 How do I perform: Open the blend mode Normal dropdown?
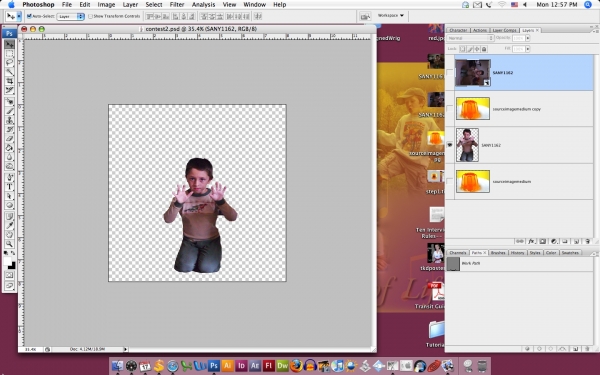click(x=470, y=38)
